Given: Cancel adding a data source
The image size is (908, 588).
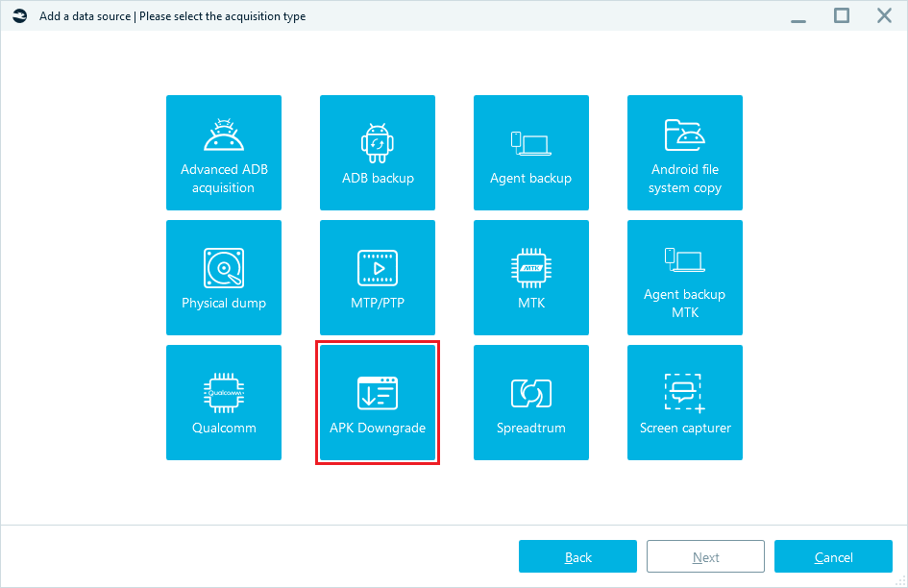Looking at the screenshot, I should [833, 556].
